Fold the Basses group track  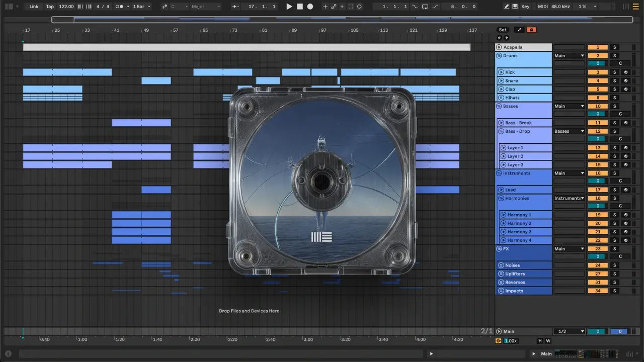click(x=499, y=106)
